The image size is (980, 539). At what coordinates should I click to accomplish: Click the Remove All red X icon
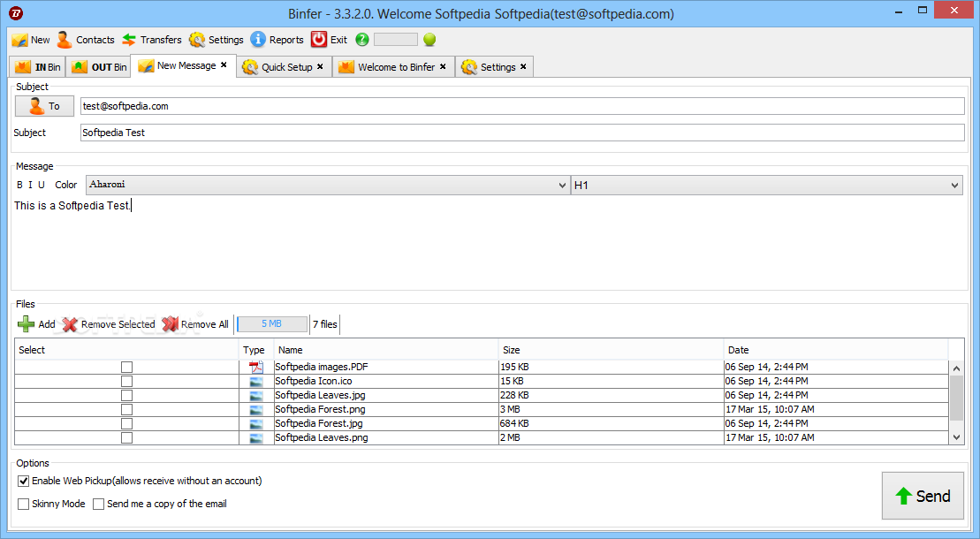[x=170, y=324]
